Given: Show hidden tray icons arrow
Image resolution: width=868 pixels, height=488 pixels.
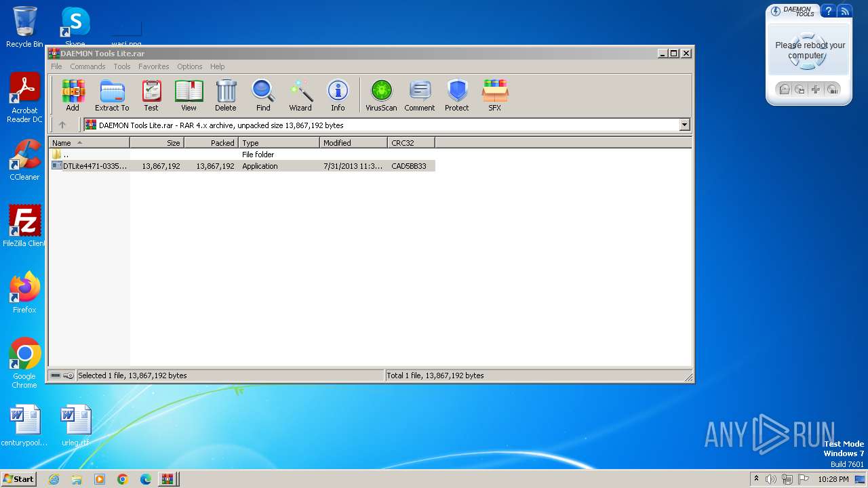Looking at the screenshot, I should 756,479.
